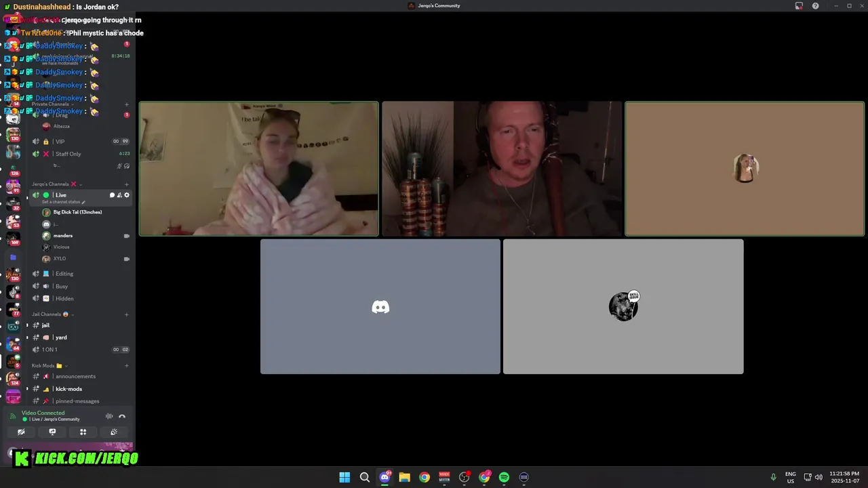Open chat icon on Live channel
This screenshot has height=488, width=868.
click(x=113, y=195)
